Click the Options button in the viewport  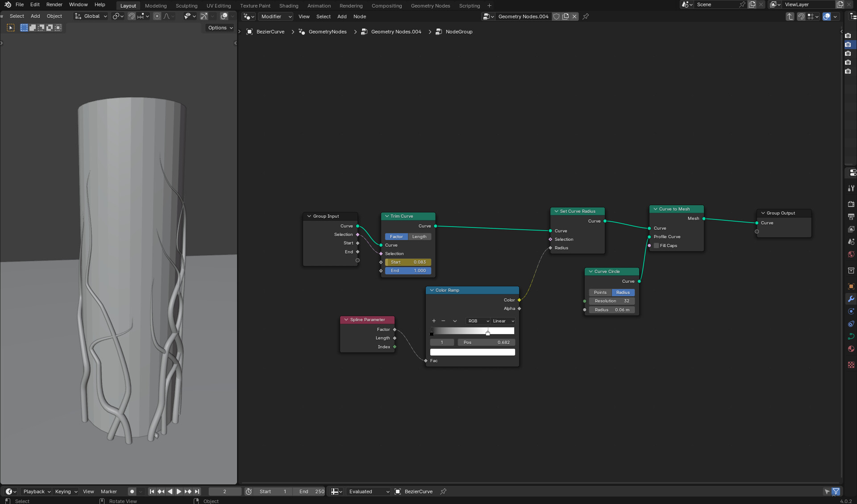(219, 27)
